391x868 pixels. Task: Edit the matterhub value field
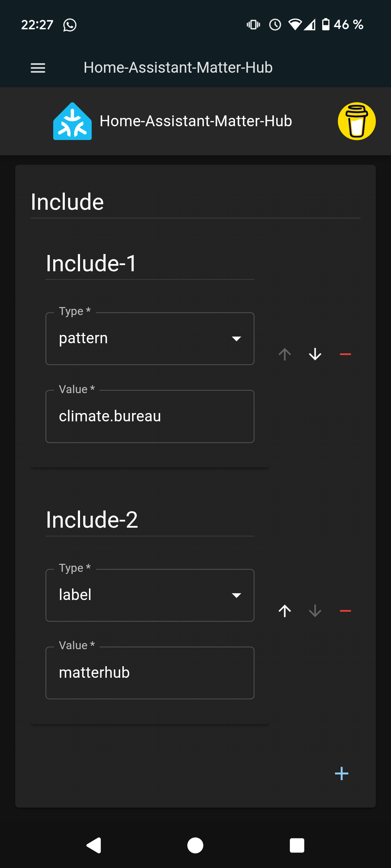tap(150, 673)
